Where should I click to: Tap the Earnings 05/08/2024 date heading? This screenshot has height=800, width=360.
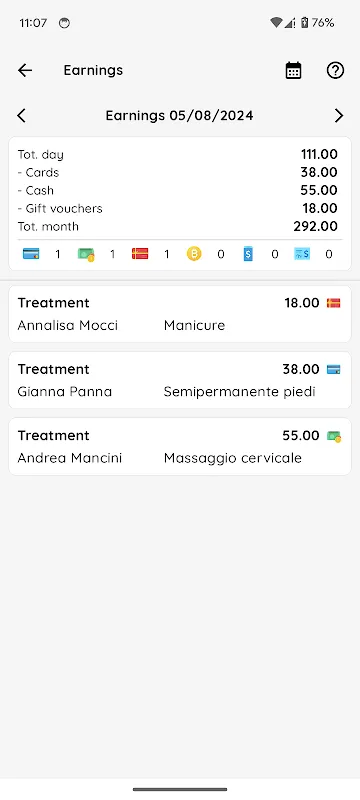click(x=179, y=115)
